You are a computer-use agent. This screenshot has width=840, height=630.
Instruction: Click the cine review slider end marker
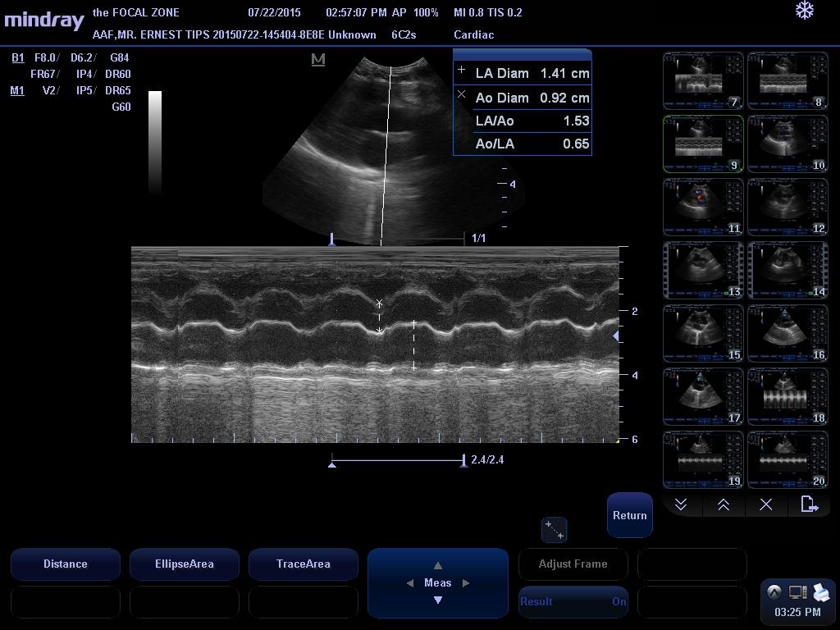pyautogui.click(x=463, y=461)
